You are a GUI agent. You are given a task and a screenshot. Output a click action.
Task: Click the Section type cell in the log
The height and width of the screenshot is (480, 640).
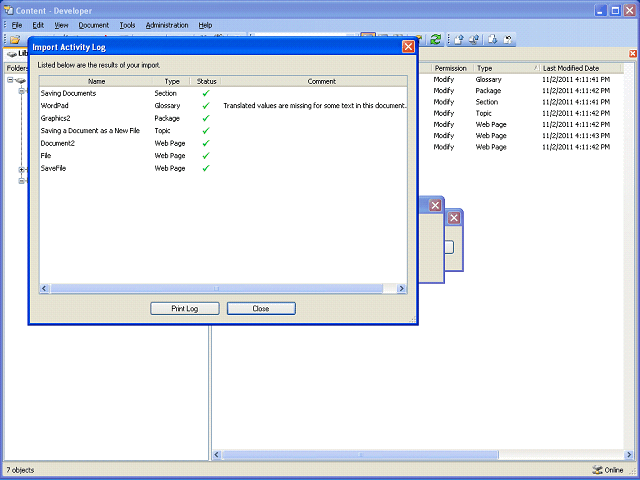click(165, 93)
